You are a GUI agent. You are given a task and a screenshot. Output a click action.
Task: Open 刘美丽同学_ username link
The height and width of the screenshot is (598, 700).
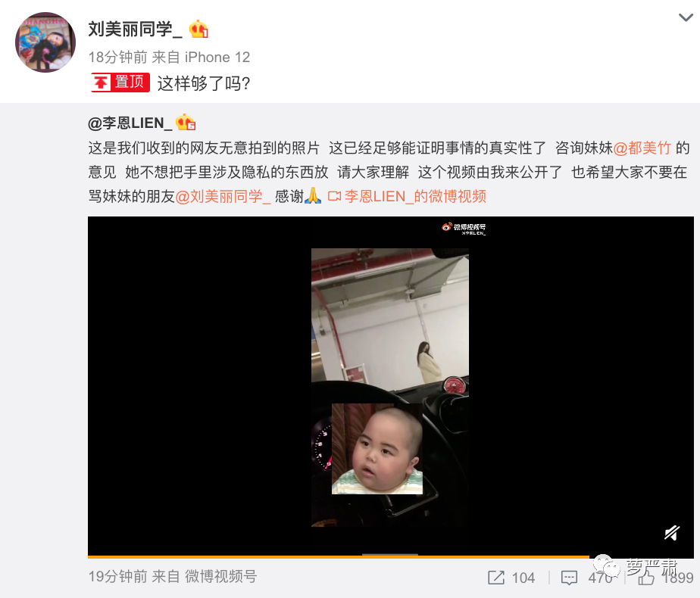(x=135, y=29)
